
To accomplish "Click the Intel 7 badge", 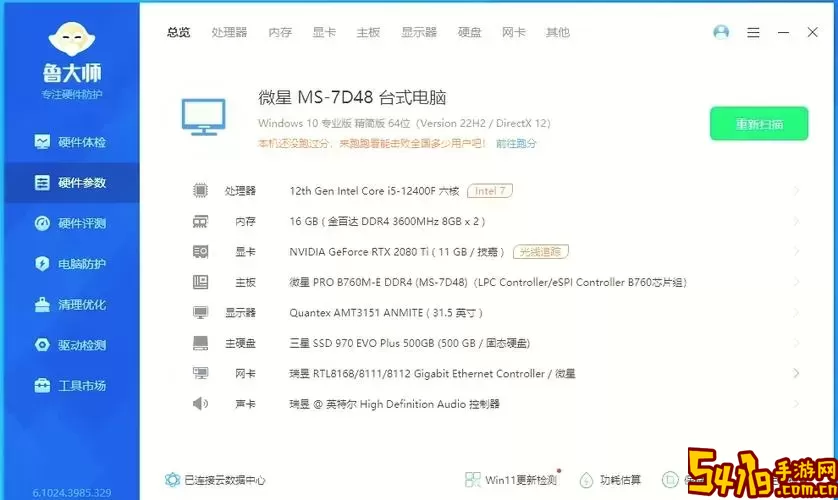I will (x=490, y=191).
